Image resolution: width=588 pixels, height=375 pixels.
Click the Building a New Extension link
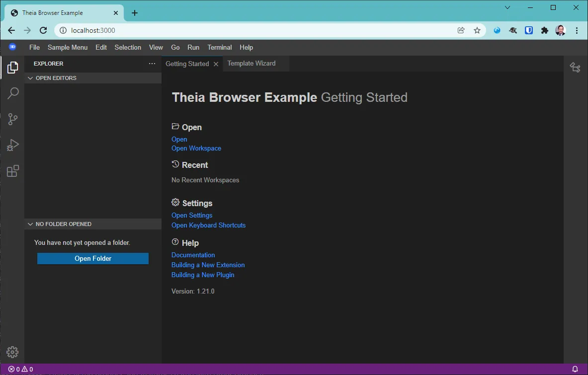(208, 265)
